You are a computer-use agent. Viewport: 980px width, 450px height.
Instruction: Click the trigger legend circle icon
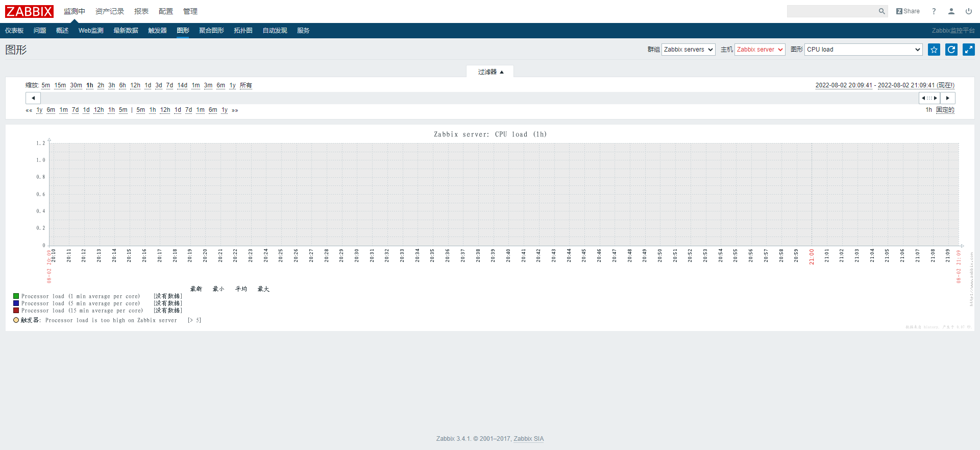point(16,320)
